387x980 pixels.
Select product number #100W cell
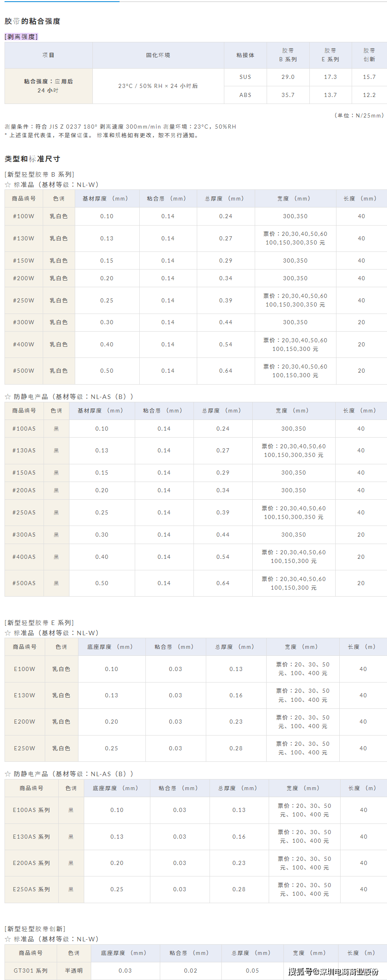(x=24, y=217)
